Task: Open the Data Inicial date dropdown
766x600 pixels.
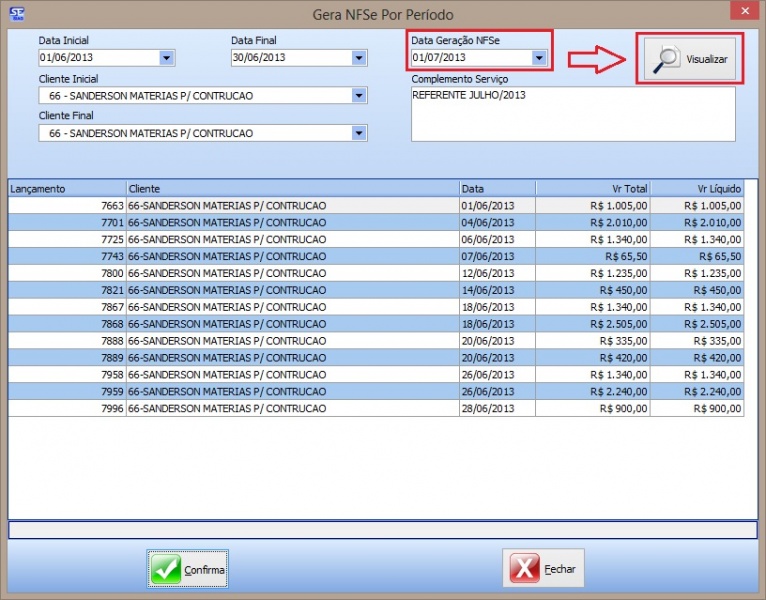Action: 166,58
